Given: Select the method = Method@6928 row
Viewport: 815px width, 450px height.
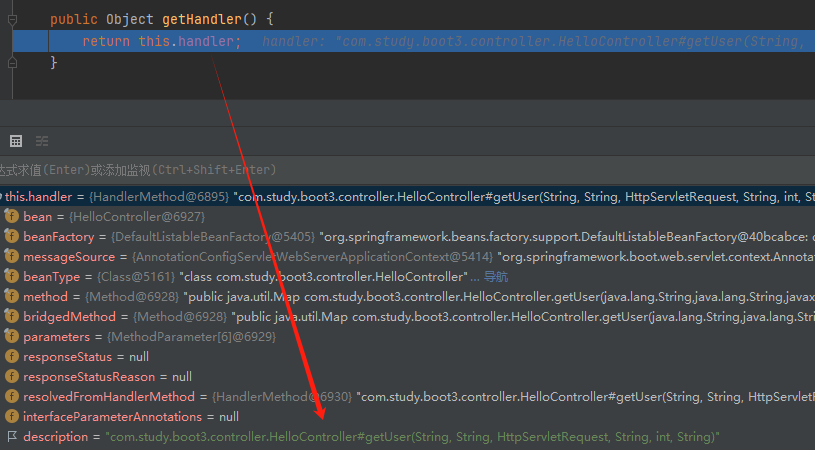Looking at the screenshot, I should [408, 297].
